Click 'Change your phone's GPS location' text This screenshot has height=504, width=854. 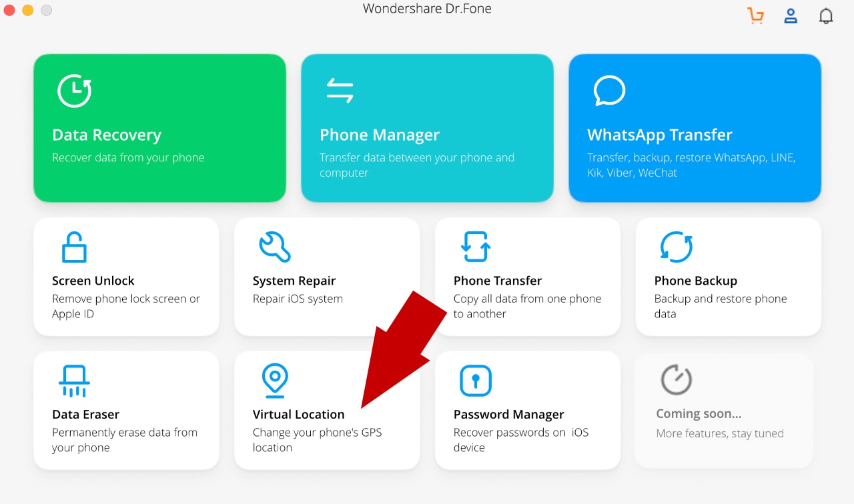click(318, 440)
